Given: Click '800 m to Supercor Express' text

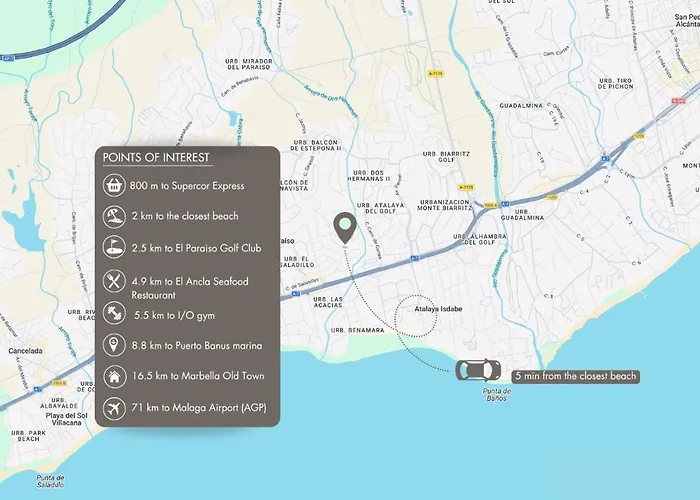Looking at the screenshot, I should [187, 186].
